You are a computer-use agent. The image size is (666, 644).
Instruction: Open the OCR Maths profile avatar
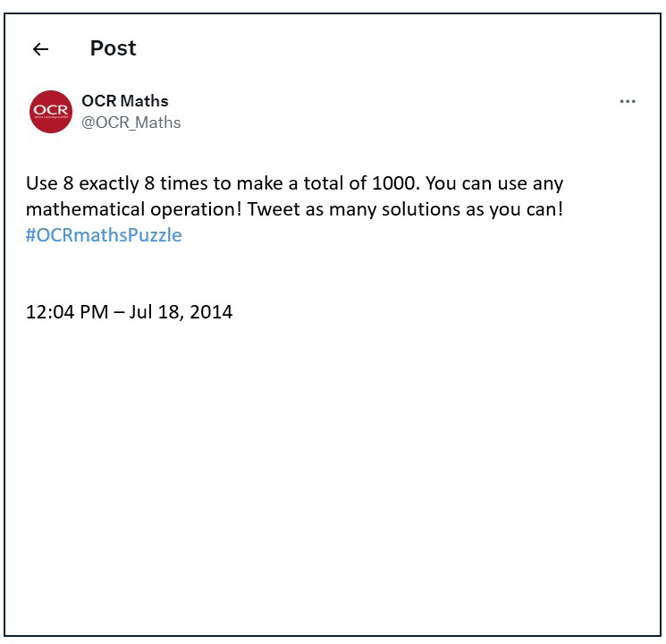[x=51, y=112]
